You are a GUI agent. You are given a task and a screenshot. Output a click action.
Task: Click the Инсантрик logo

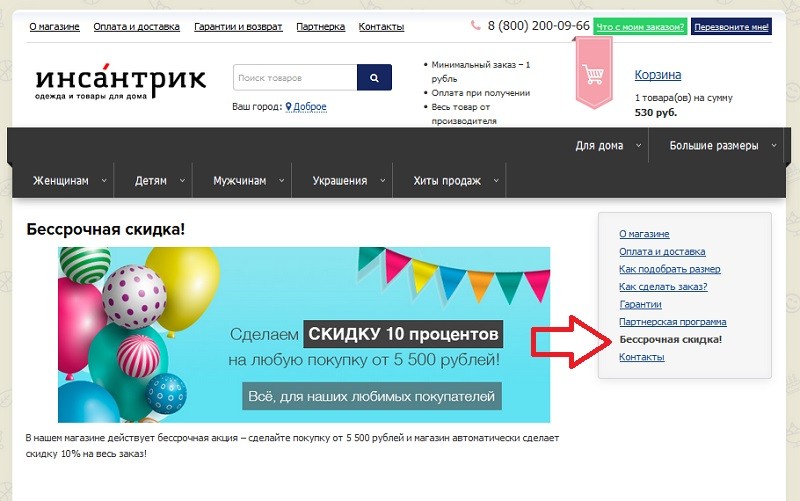click(120, 81)
